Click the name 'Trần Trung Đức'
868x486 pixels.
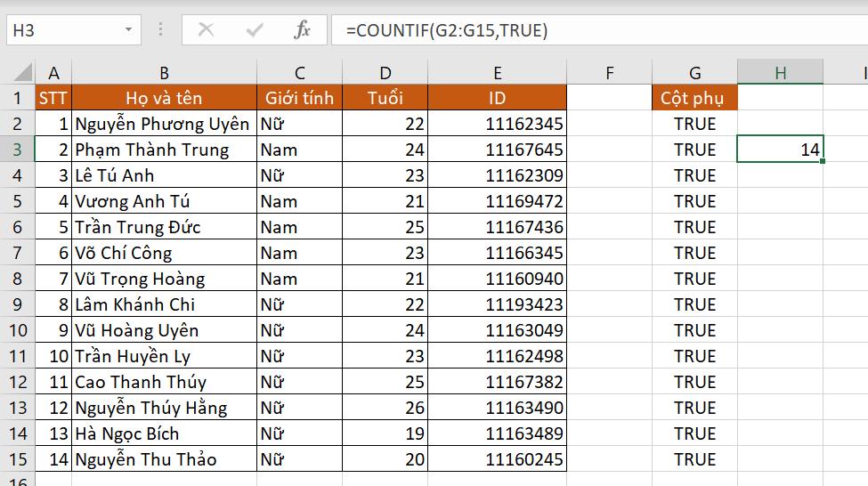point(137,227)
